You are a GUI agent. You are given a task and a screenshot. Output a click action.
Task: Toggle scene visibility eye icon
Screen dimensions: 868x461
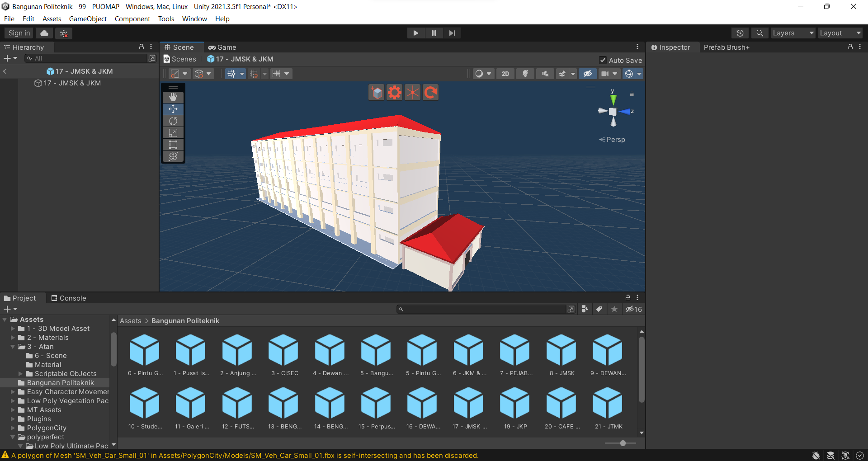click(x=587, y=74)
